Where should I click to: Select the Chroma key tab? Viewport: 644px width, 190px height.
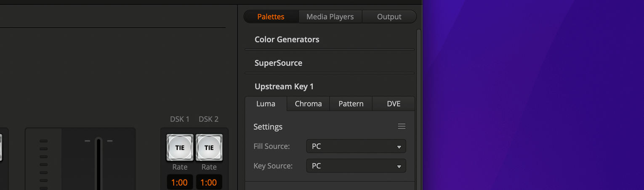click(308, 104)
